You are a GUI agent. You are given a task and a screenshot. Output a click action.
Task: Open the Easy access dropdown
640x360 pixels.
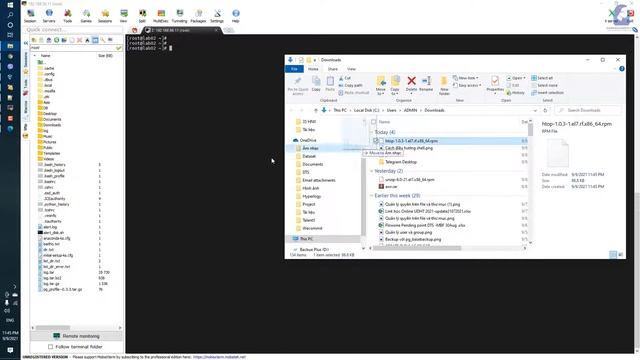467,85
